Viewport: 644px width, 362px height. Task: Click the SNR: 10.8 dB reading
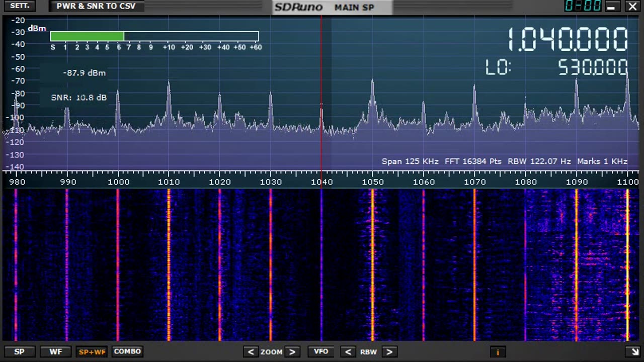(78, 98)
